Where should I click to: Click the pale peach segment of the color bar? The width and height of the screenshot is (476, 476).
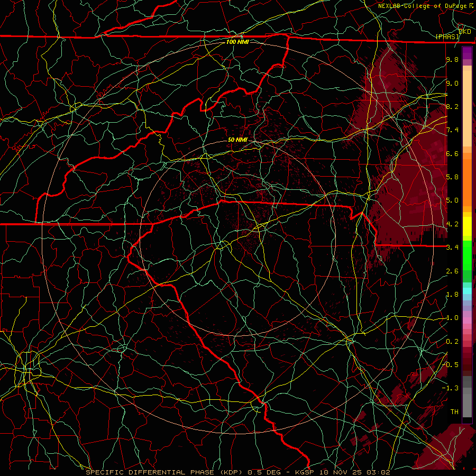(467, 108)
